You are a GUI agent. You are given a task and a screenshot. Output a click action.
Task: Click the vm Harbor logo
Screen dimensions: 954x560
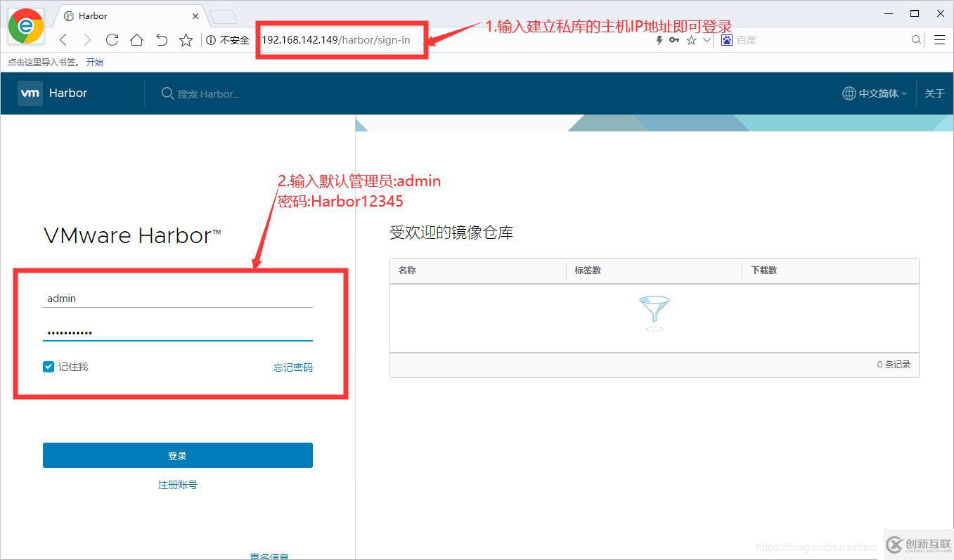click(x=53, y=93)
